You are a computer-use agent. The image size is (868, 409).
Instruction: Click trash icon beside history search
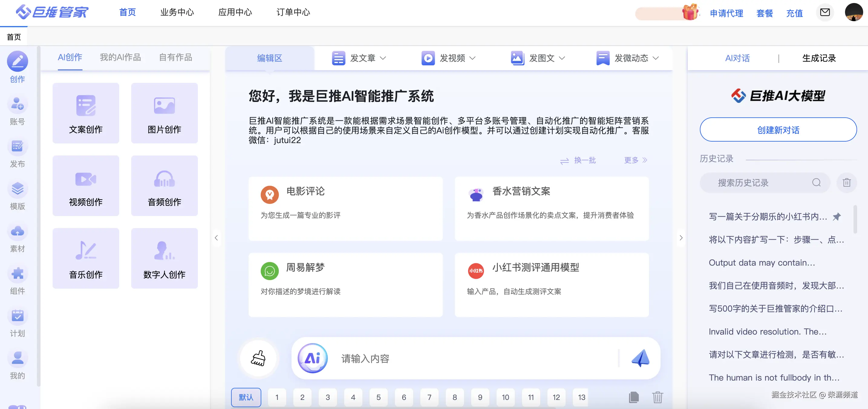(x=847, y=183)
